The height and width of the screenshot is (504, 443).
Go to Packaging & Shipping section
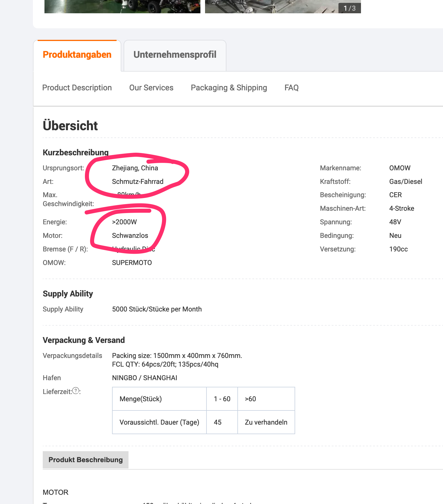click(x=229, y=88)
